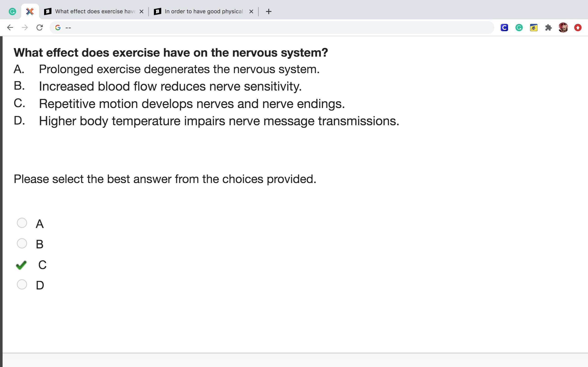Click the checked answer C mark

21,265
